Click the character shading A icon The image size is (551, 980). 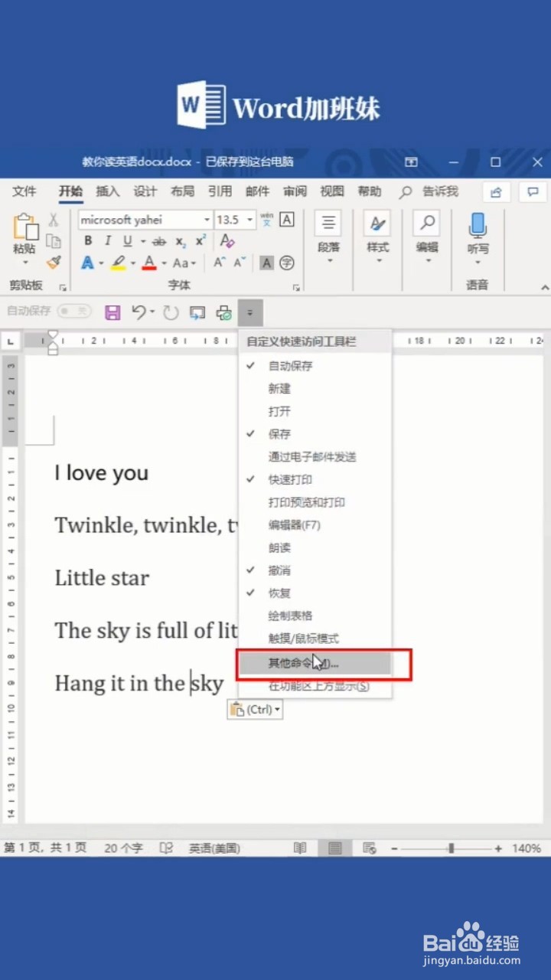(266, 263)
